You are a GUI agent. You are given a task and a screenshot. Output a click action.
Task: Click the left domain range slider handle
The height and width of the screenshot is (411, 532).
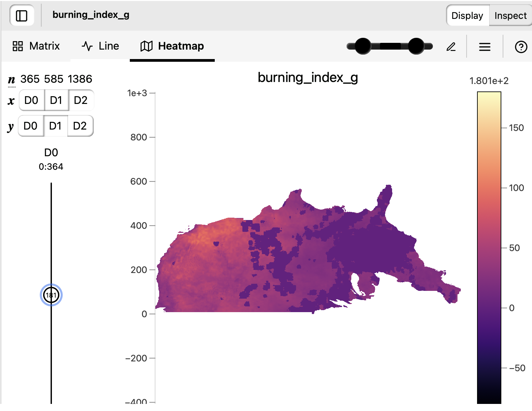pos(363,46)
